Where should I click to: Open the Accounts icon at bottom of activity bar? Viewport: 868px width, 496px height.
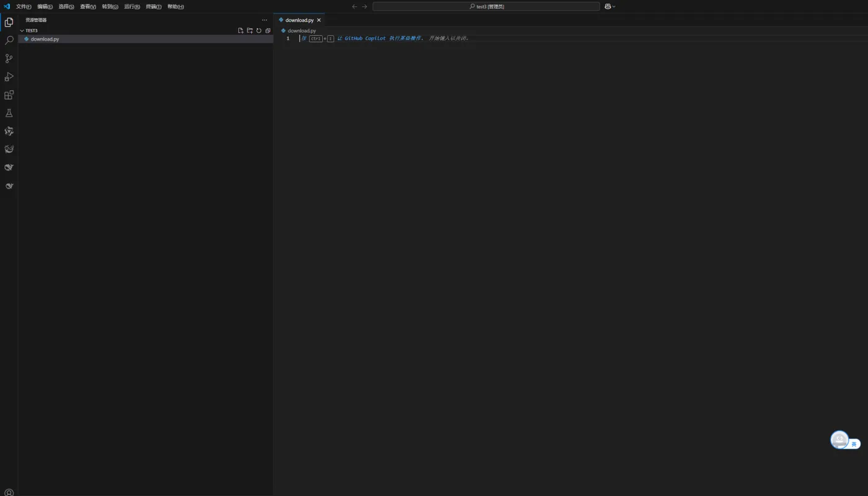(x=9, y=493)
